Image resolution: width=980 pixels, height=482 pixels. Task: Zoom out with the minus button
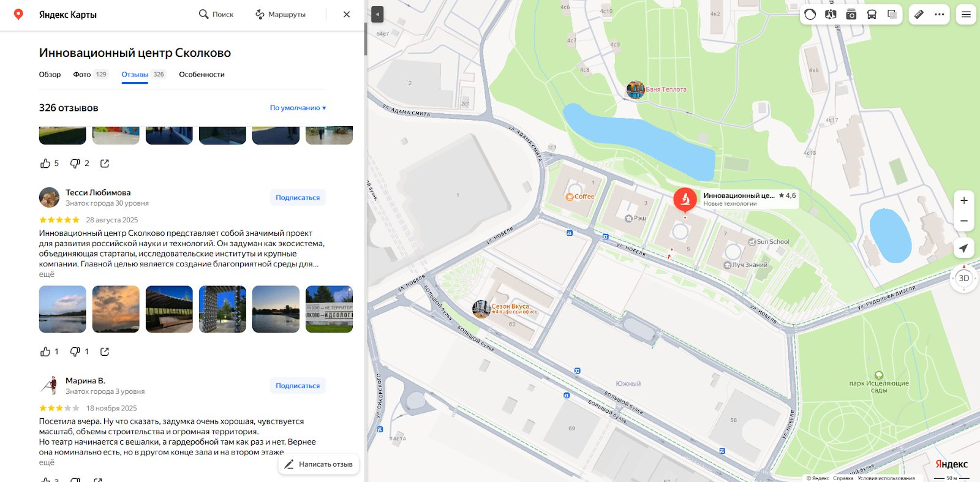click(963, 221)
